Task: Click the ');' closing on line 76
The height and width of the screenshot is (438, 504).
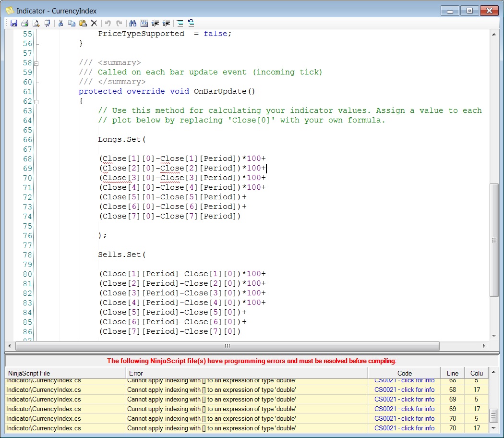Action: point(103,235)
